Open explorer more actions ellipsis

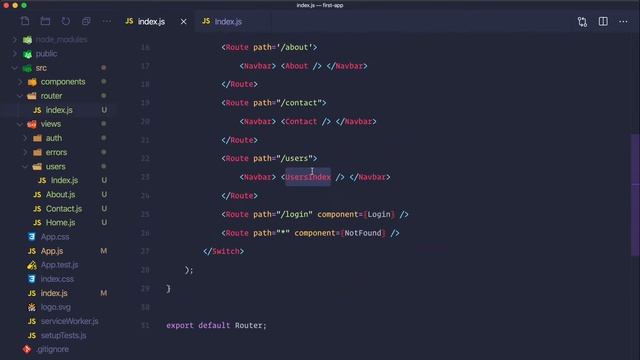(107, 21)
